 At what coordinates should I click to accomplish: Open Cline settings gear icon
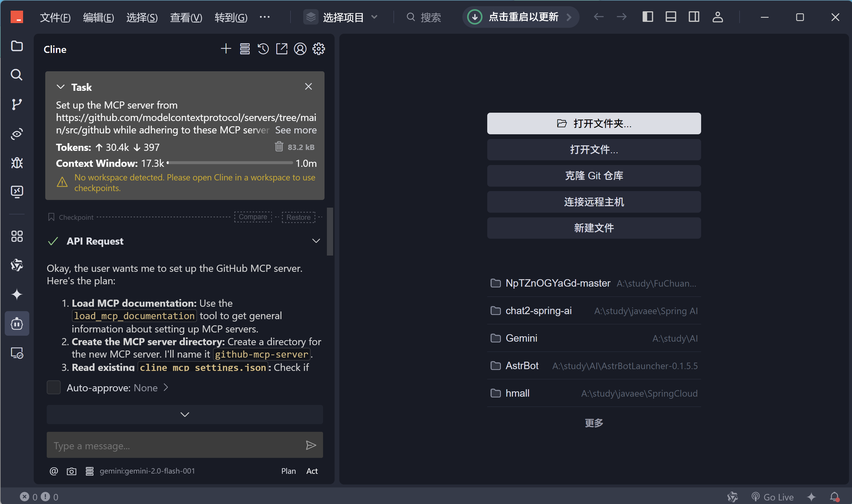[319, 49]
